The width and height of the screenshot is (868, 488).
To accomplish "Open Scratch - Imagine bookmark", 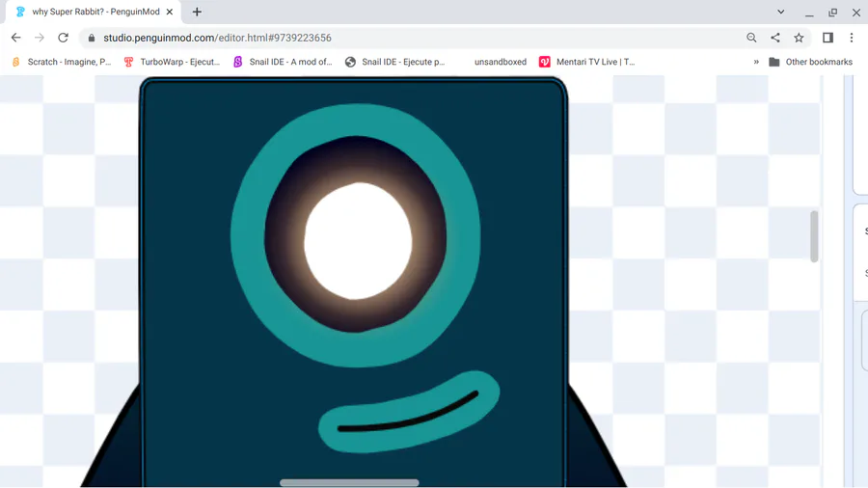I will click(x=62, y=62).
